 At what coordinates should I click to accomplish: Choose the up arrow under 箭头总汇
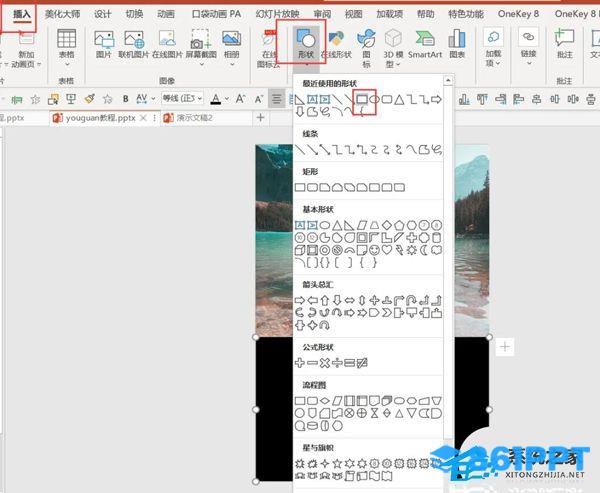pos(324,300)
